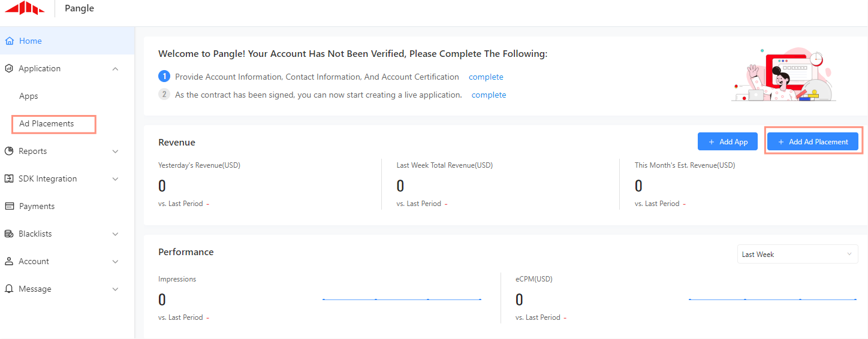Click the Application sidebar icon
868x339 pixels.
tap(9, 69)
